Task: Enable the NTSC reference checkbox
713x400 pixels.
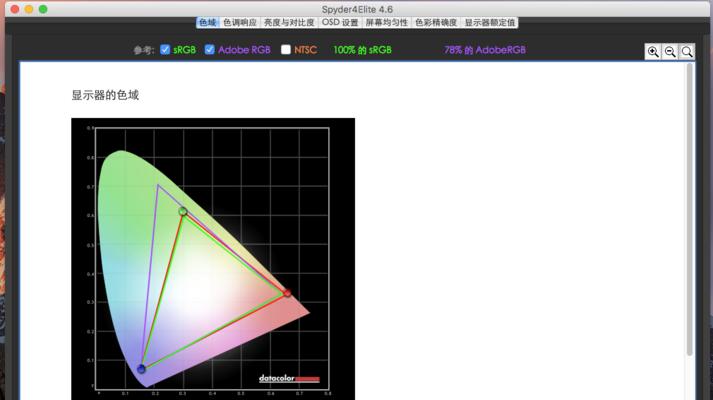Action: point(286,50)
